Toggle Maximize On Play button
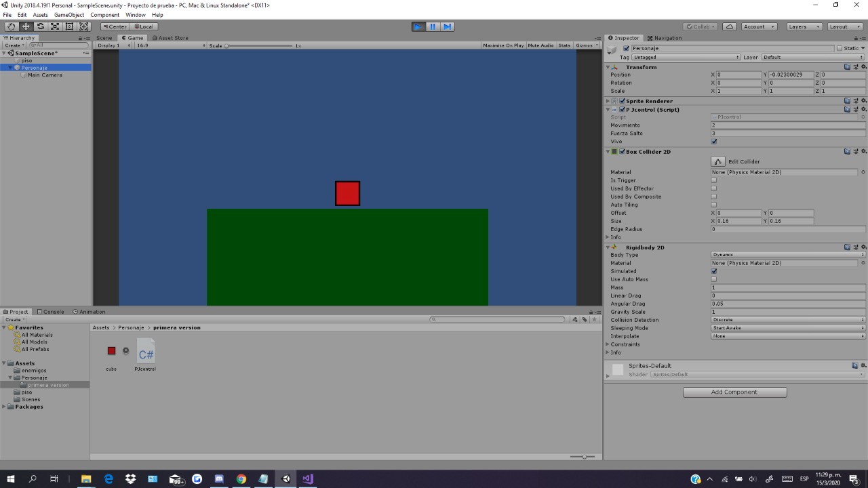Viewport: 868px width, 488px height. (503, 45)
